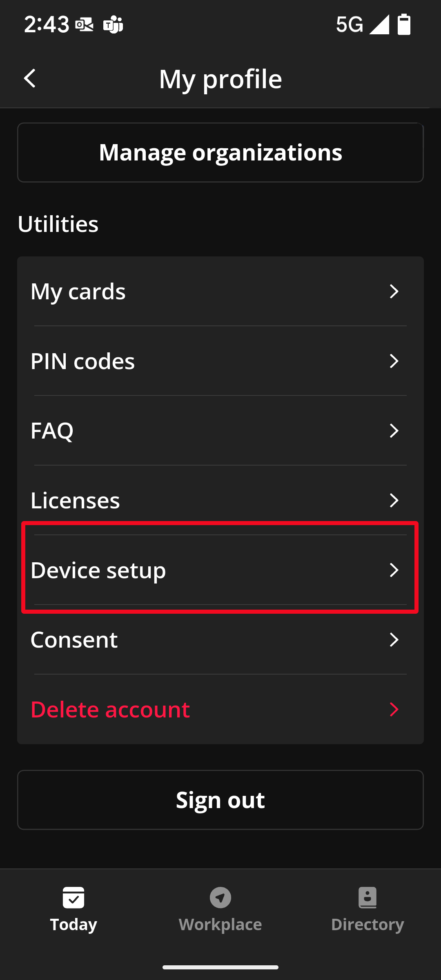Open Device setup menu item

(220, 570)
